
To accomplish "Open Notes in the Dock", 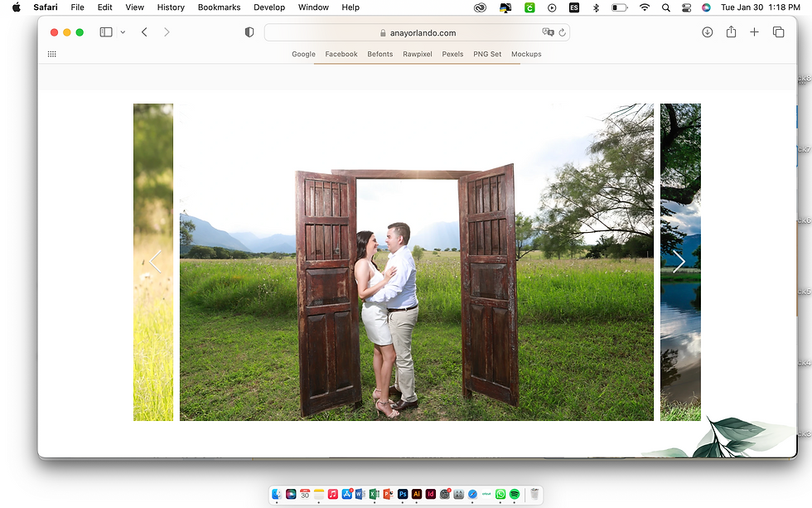I will [319, 494].
